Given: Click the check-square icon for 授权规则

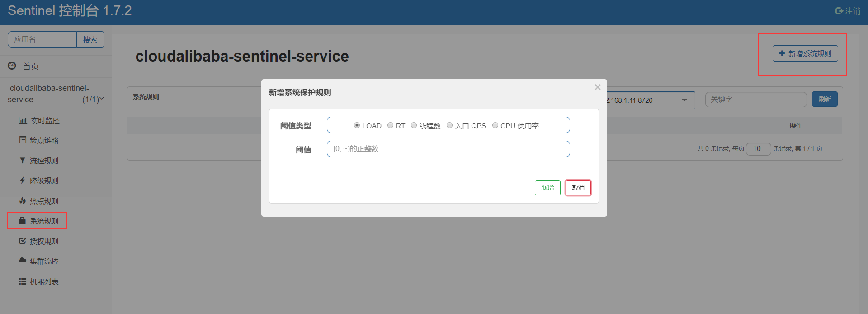Looking at the screenshot, I should [22, 241].
